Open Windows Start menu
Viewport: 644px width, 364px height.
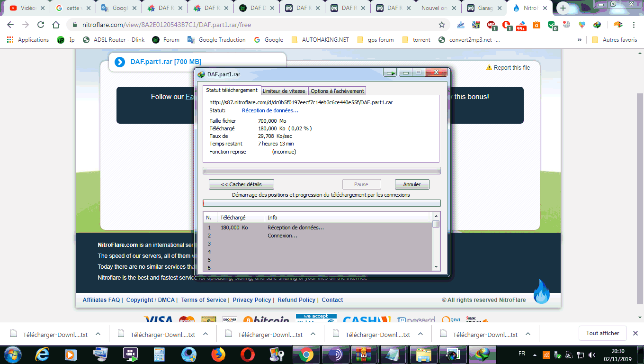[13, 354]
